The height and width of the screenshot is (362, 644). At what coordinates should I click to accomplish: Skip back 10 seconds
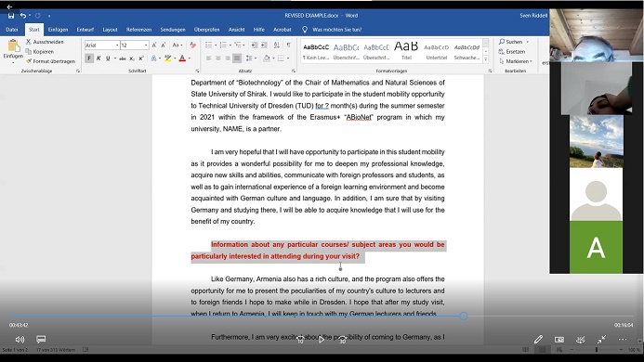click(300, 340)
